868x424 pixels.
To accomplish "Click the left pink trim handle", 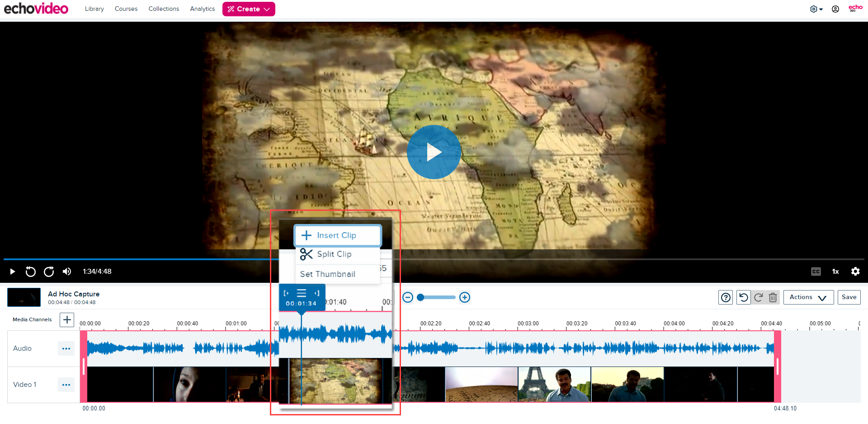I will pyautogui.click(x=84, y=367).
